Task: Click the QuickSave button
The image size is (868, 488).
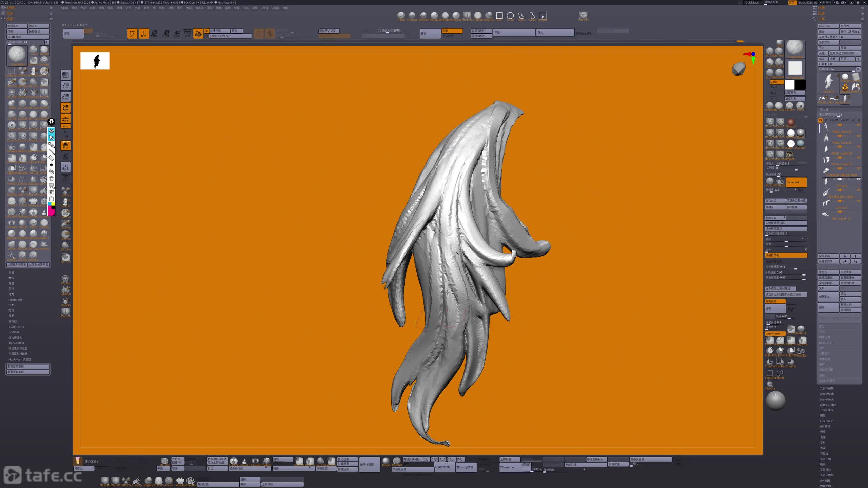Action: click(752, 2)
